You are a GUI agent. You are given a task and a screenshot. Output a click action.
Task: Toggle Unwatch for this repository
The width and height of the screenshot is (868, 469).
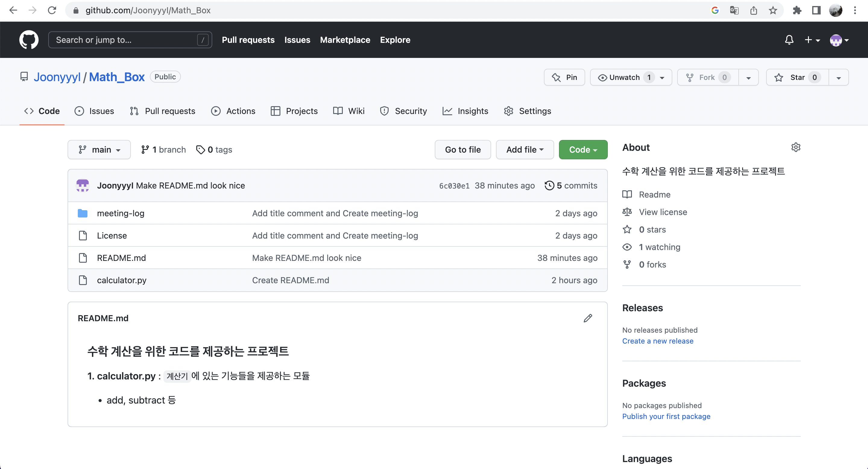pyautogui.click(x=624, y=78)
